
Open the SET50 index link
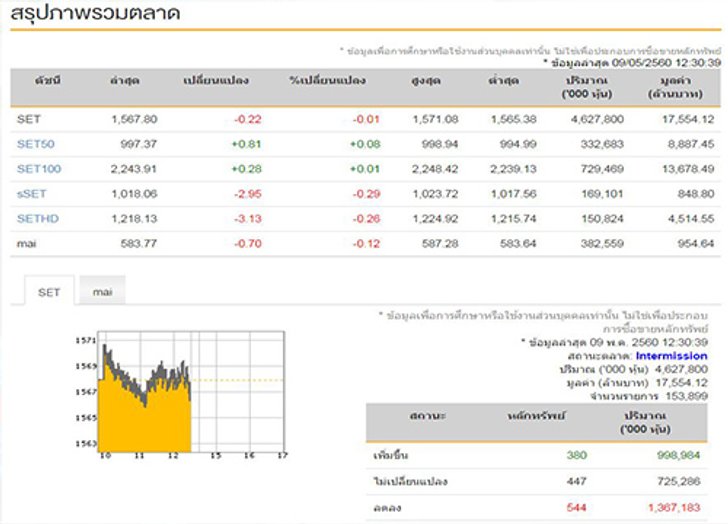click(x=36, y=144)
